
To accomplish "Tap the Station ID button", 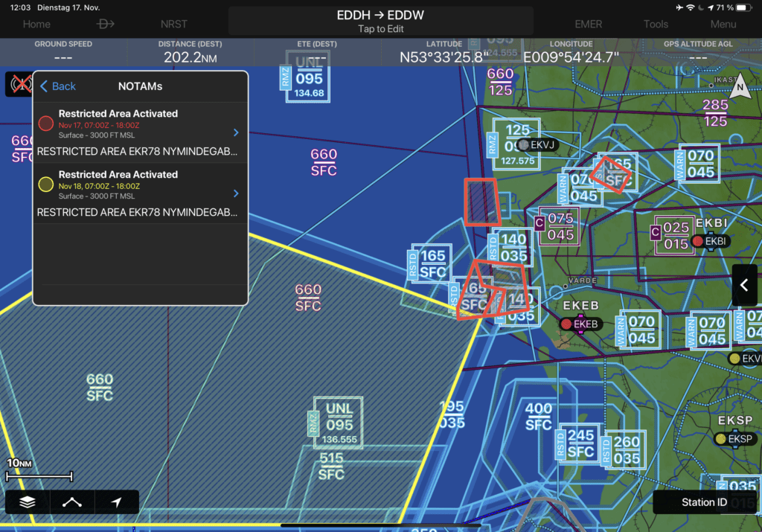I will [x=704, y=502].
